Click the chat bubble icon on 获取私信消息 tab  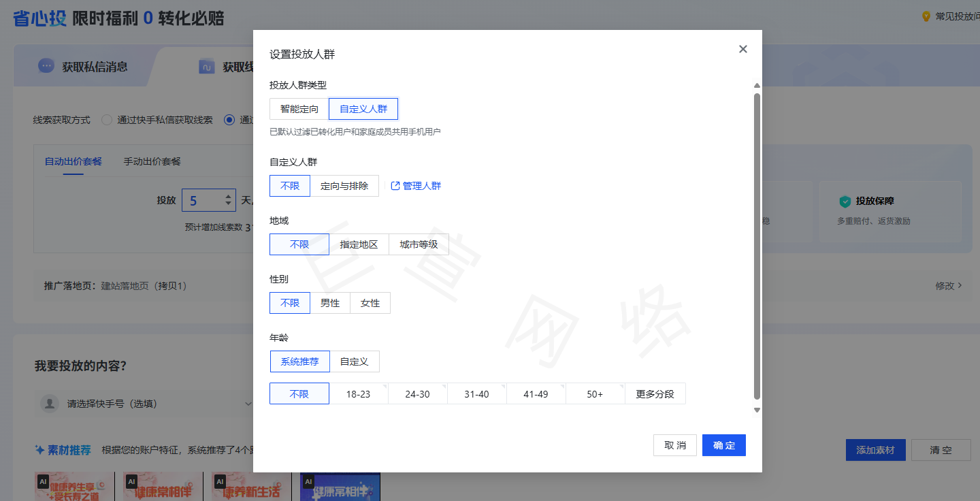click(x=46, y=65)
